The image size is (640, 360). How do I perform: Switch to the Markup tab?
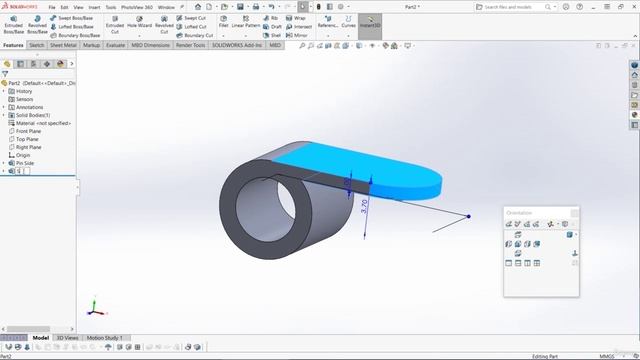[91, 45]
